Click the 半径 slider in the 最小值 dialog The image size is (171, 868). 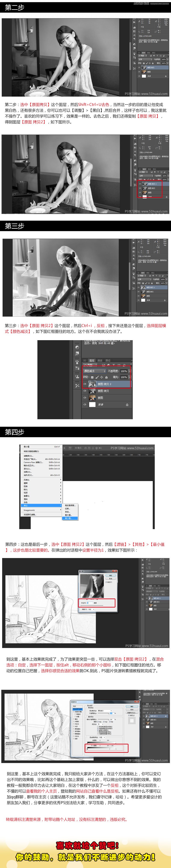[92, 606]
